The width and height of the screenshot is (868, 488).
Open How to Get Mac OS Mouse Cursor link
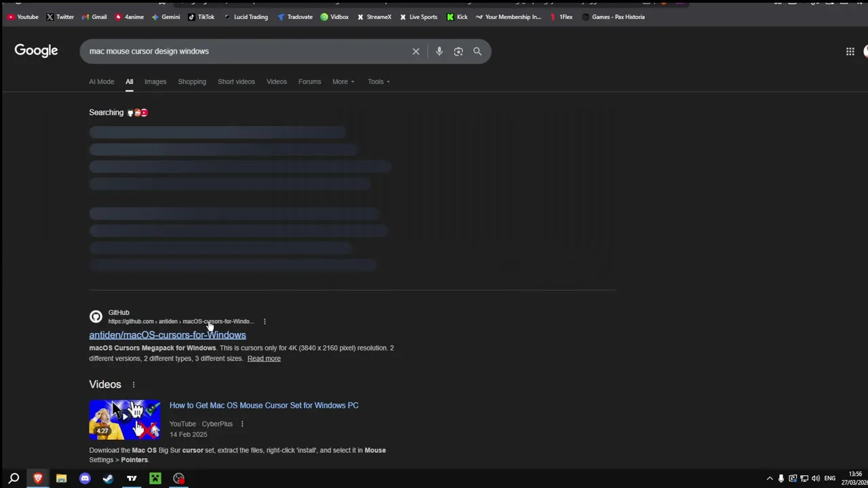click(x=264, y=405)
